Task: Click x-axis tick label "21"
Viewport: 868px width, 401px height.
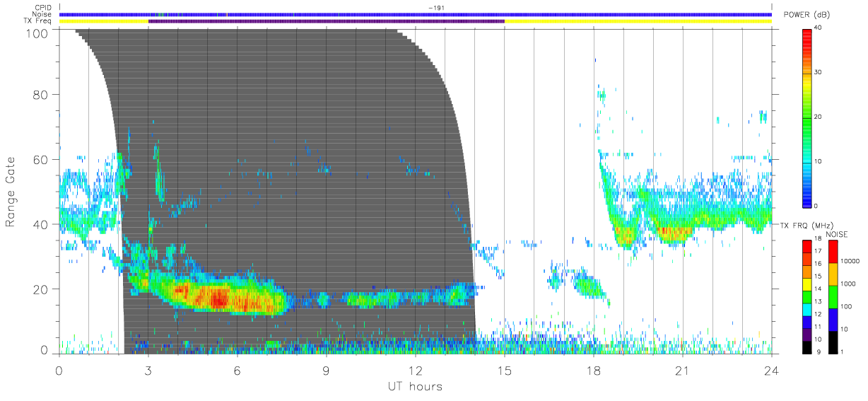Action: coord(683,370)
